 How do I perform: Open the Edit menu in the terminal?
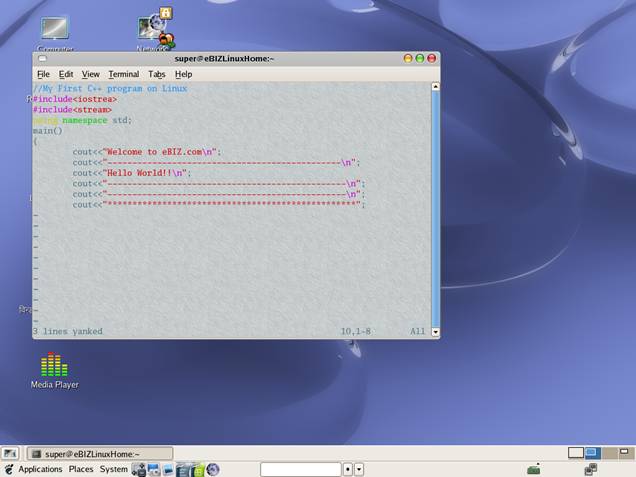tap(66, 74)
